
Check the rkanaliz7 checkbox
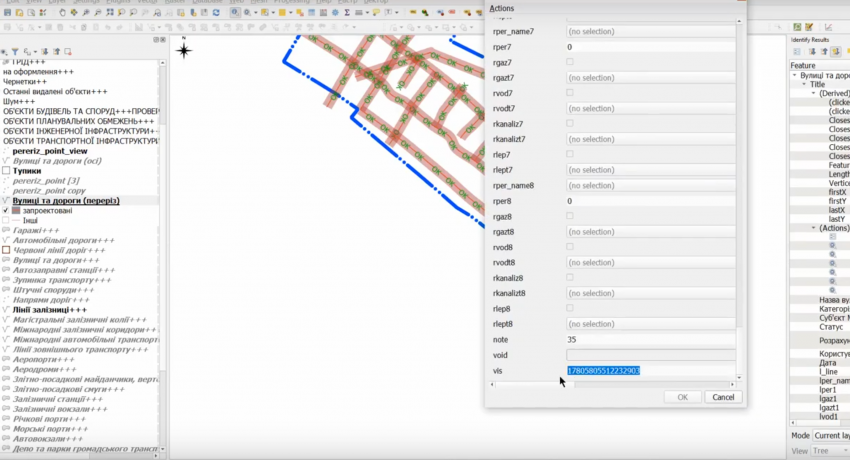[x=570, y=124]
